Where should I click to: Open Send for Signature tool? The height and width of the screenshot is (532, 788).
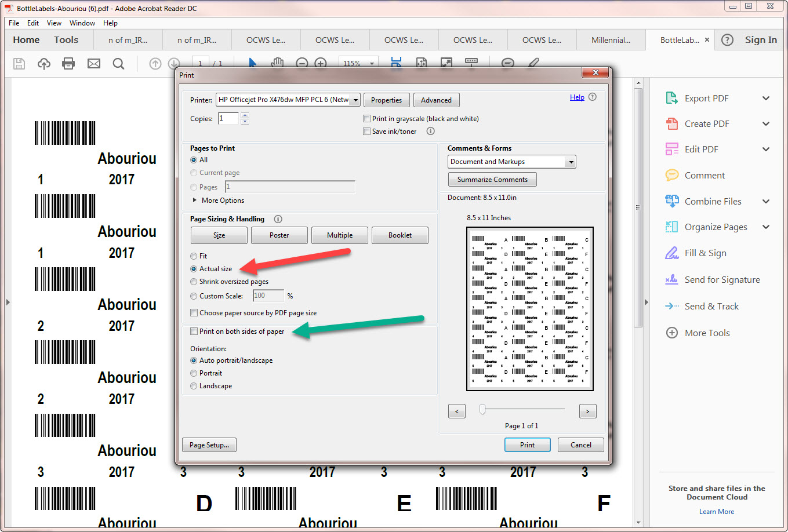[712, 279]
